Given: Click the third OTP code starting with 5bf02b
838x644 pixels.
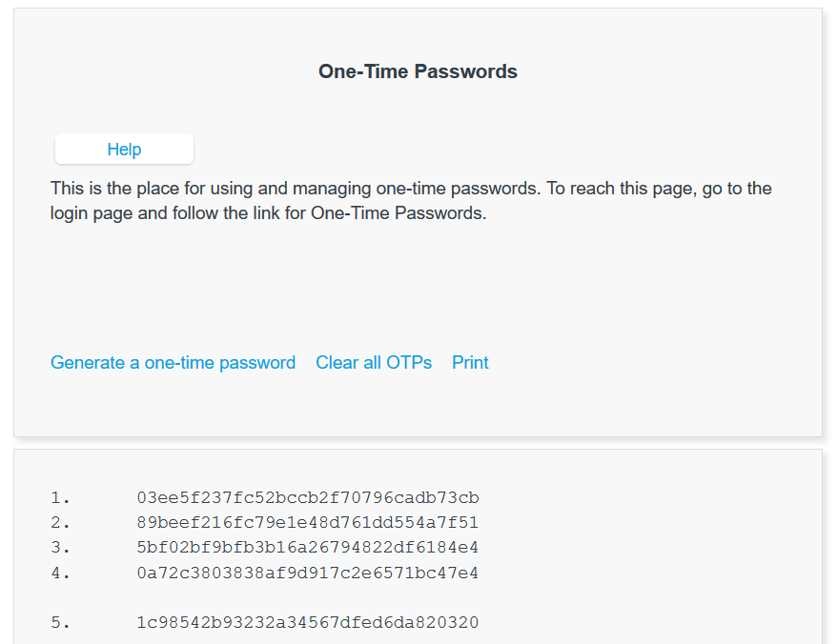Looking at the screenshot, I should [307, 548].
